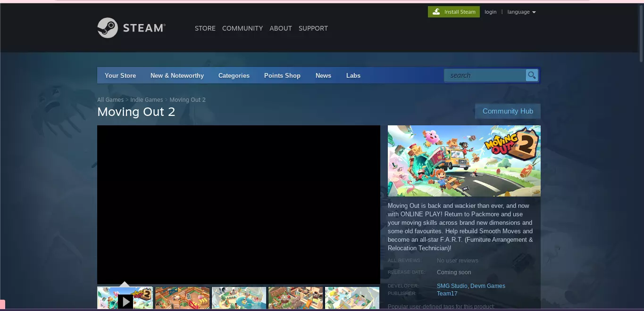This screenshot has width=644, height=311.
Task: Open Team17 publisher link
Action: pyautogui.click(x=447, y=294)
